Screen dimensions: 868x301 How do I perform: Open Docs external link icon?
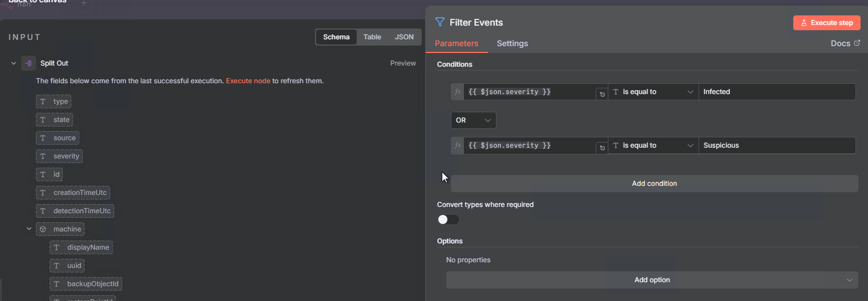click(857, 43)
